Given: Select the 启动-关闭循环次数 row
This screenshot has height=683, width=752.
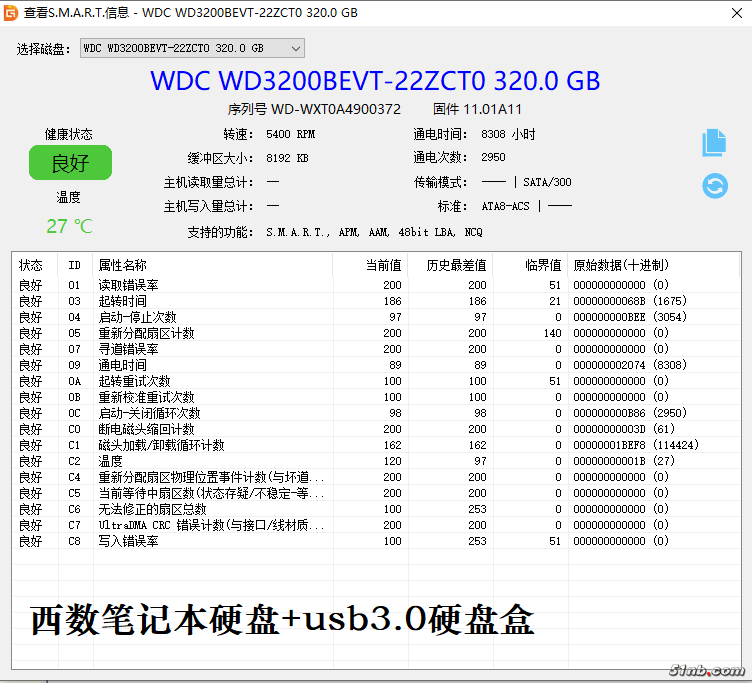Looking at the screenshot, I should coord(376,413).
